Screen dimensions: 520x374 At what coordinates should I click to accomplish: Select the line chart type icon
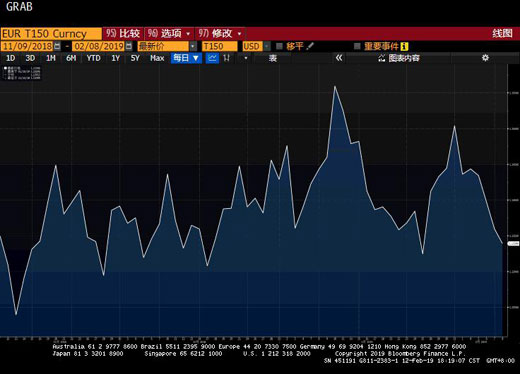tap(212, 58)
